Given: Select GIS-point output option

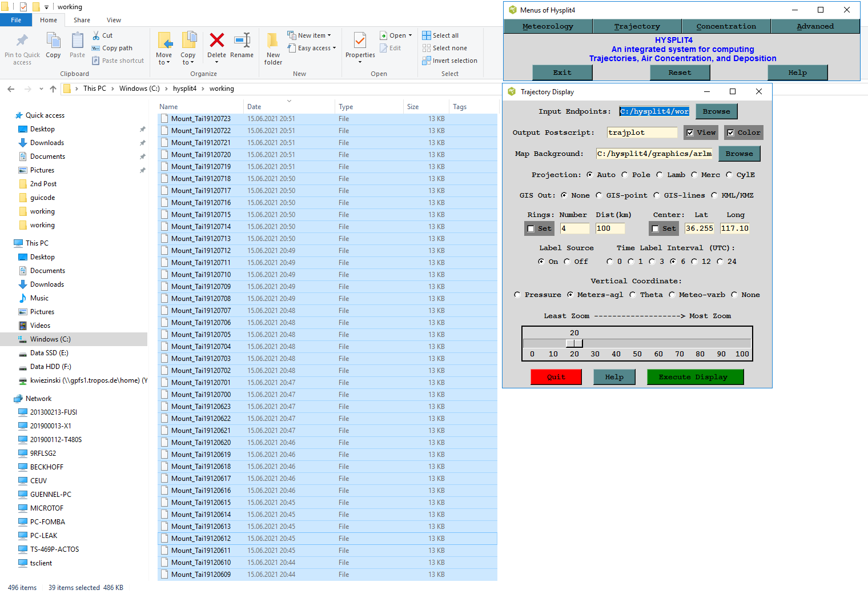Looking at the screenshot, I should (599, 195).
